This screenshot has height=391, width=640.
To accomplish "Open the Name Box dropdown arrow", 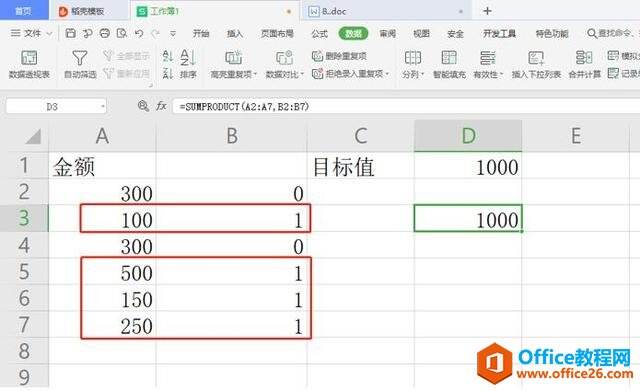I will coord(102,107).
